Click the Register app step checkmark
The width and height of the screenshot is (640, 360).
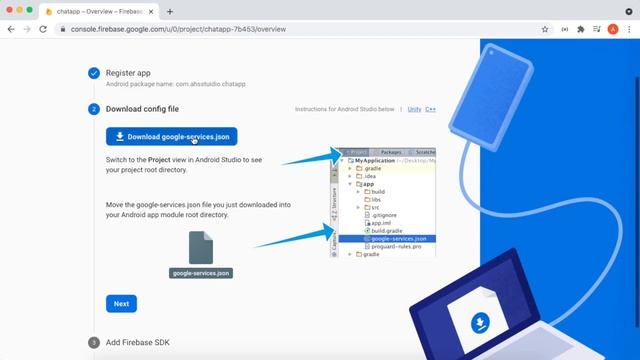94,73
